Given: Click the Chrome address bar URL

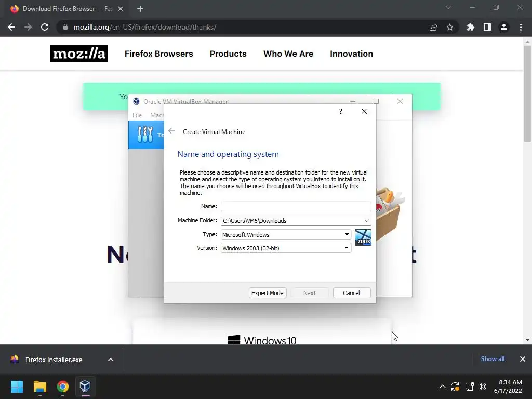Looking at the screenshot, I should click(145, 27).
